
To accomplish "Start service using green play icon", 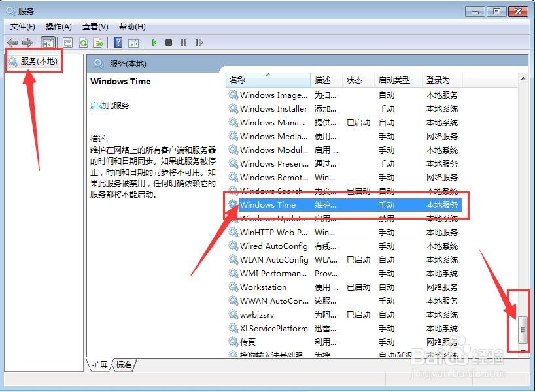I will pos(154,42).
